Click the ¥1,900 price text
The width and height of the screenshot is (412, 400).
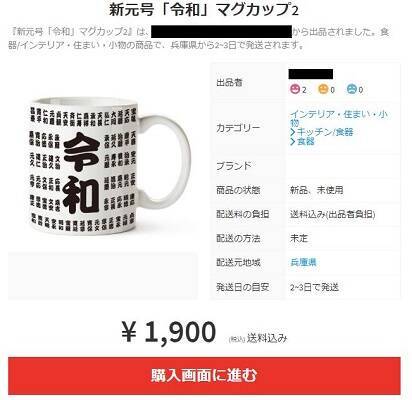point(169,332)
